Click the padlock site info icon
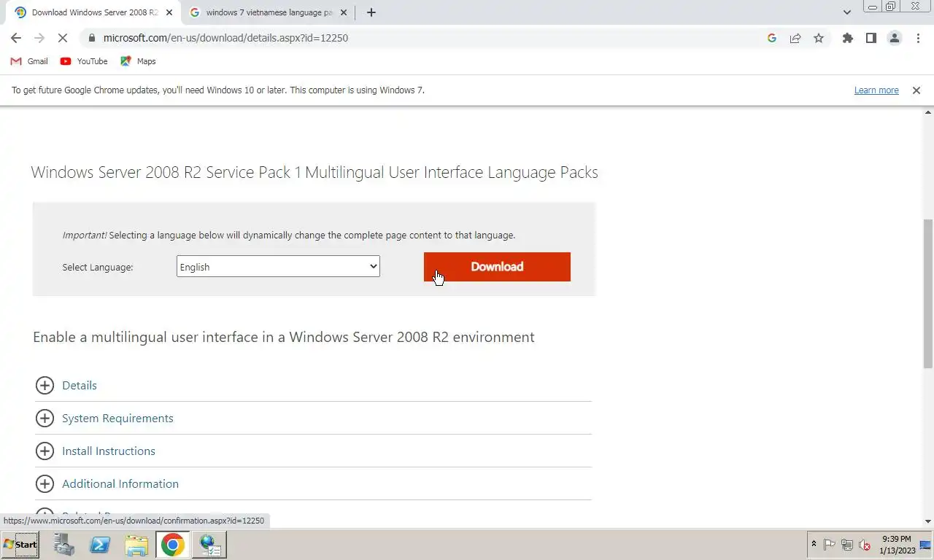 coord(91,38)
